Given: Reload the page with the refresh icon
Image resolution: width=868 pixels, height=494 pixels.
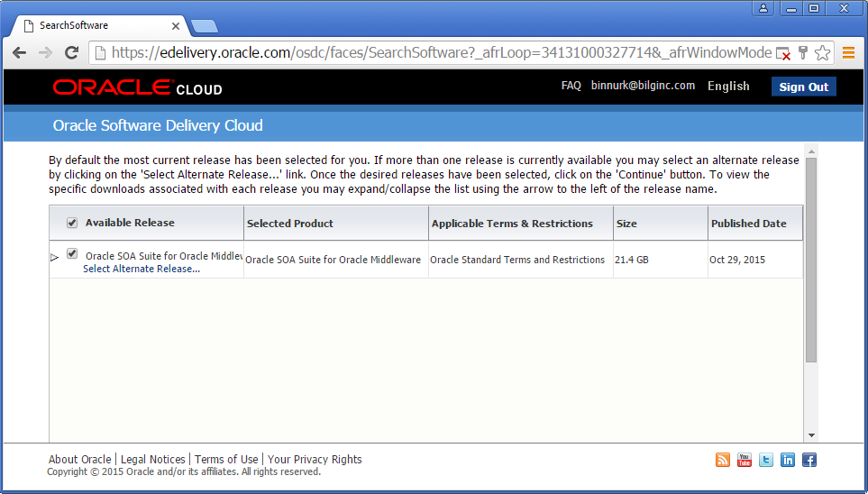Looking at the screenshot, I should (71, 52).
